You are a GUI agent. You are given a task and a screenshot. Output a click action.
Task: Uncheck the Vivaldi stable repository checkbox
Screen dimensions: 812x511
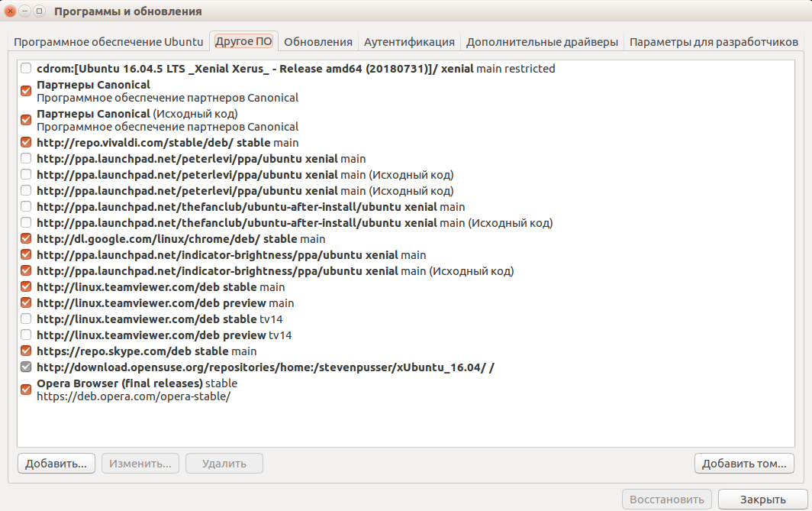(x=26, y=143)
